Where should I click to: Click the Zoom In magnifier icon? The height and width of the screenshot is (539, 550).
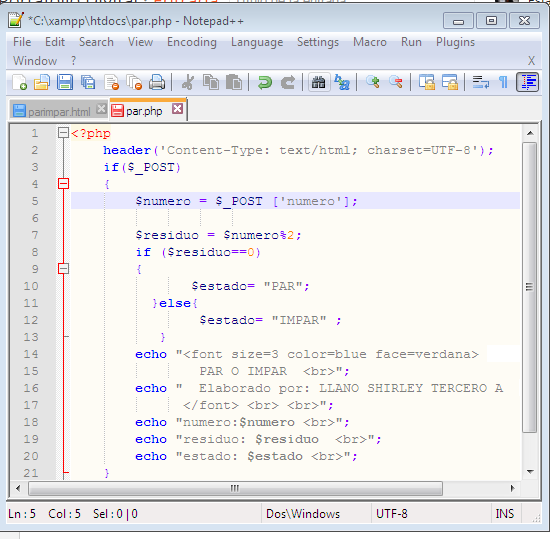373,82
